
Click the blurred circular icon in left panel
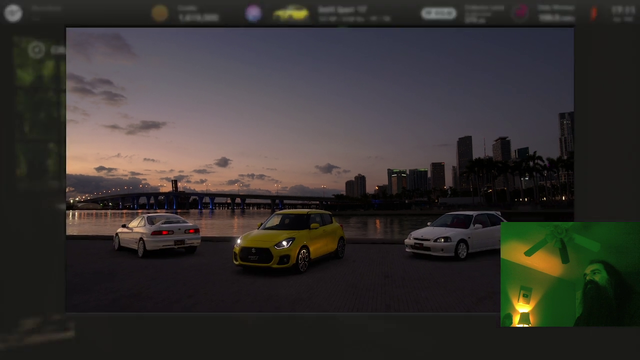pyautogui.click(x=36, y=50)
